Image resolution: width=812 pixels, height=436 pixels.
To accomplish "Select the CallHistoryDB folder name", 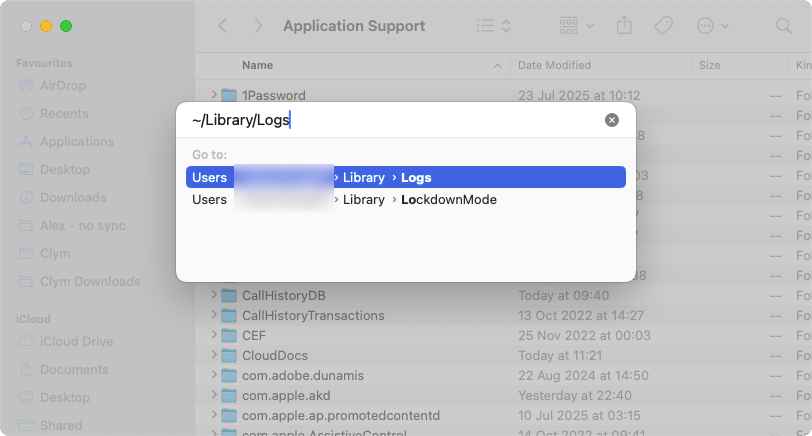I will pos(284,296).
